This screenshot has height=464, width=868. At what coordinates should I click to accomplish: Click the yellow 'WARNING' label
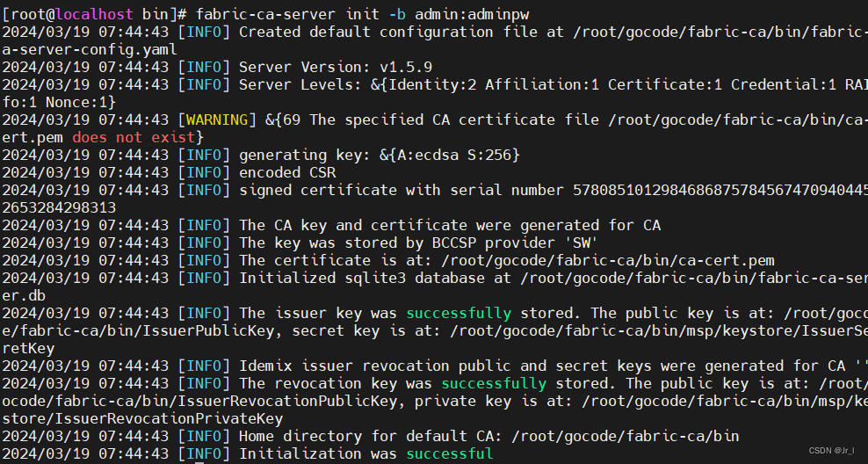[x=217, y=120]
